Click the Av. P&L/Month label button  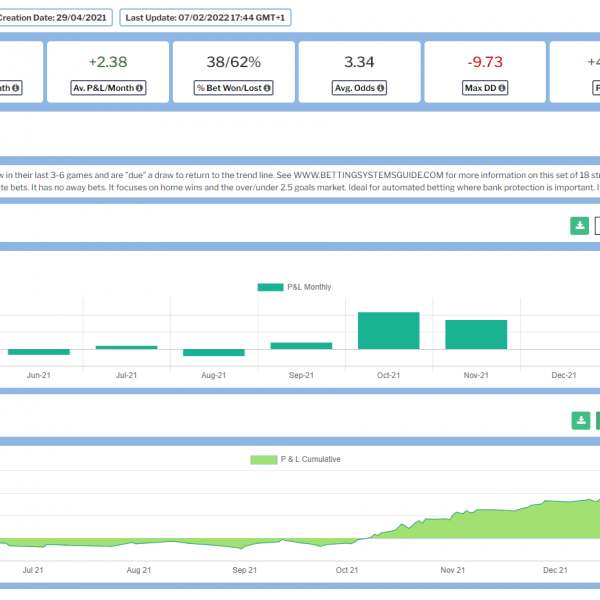[x=108, y=88]
